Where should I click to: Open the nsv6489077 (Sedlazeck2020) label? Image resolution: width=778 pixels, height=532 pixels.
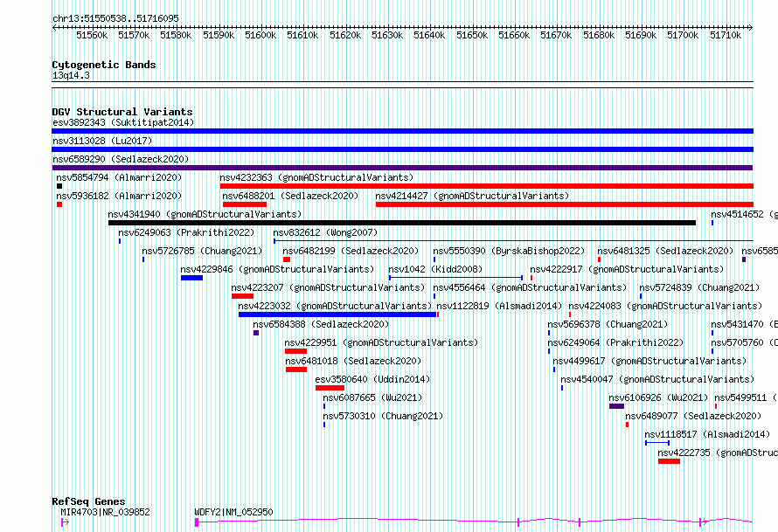click(693, 416)
